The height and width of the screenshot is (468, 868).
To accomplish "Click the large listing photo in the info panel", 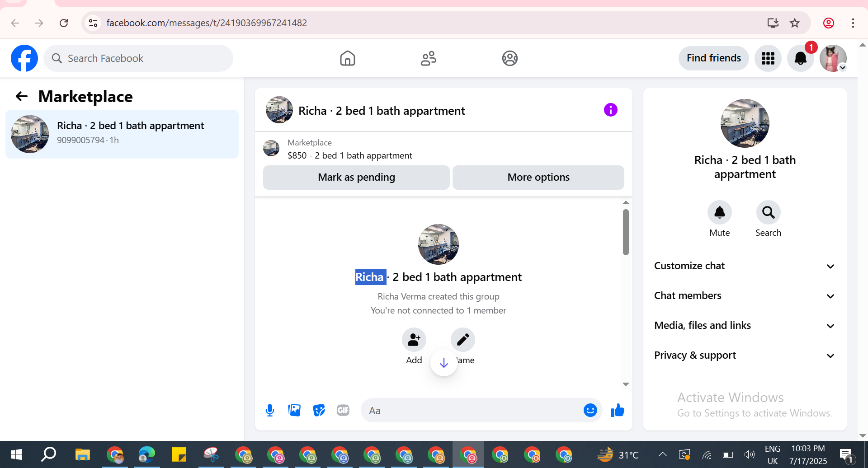I will [x=745, y=123].
